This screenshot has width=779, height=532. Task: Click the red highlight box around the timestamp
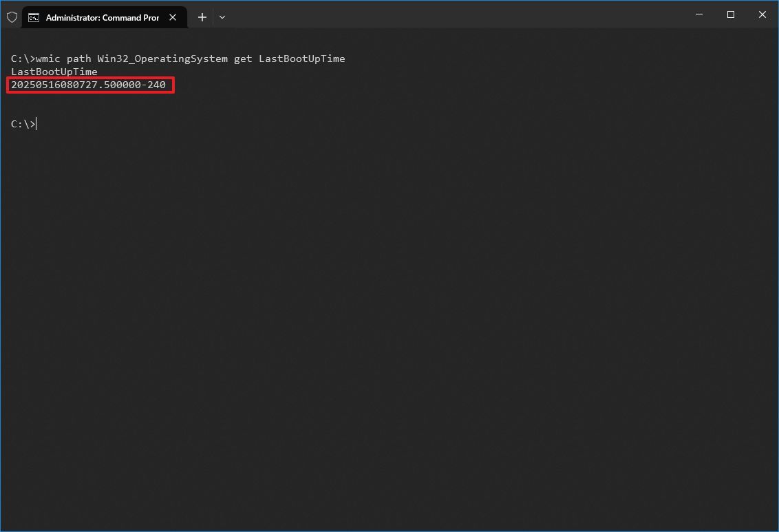tap(90, 85)
